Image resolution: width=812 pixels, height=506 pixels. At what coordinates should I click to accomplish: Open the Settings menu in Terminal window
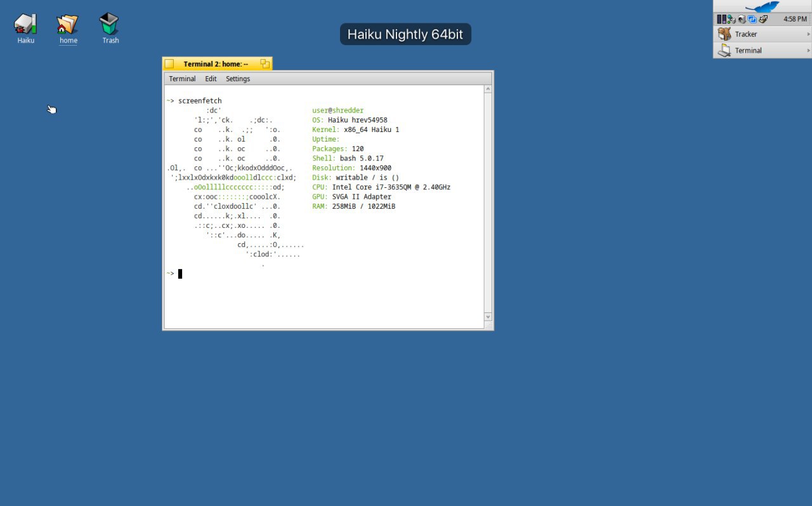[x=238, y=79]
